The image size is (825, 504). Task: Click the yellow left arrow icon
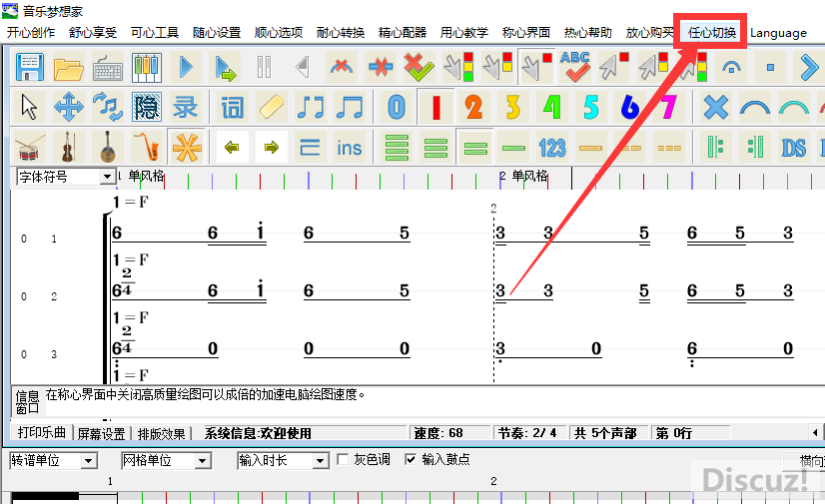point(232,147)
